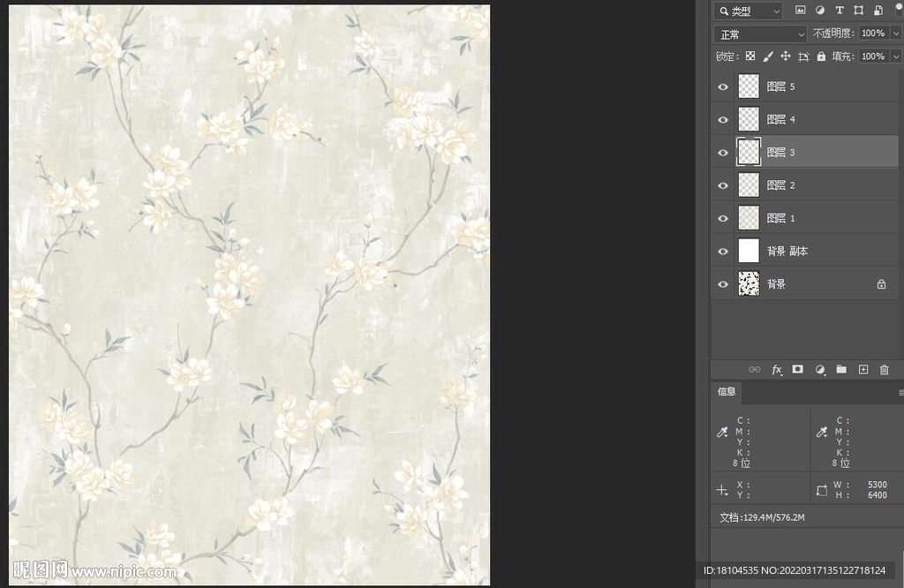Add a layer mask
The width and height of the screenshot is (904, 588).
(x=798, y=370)
